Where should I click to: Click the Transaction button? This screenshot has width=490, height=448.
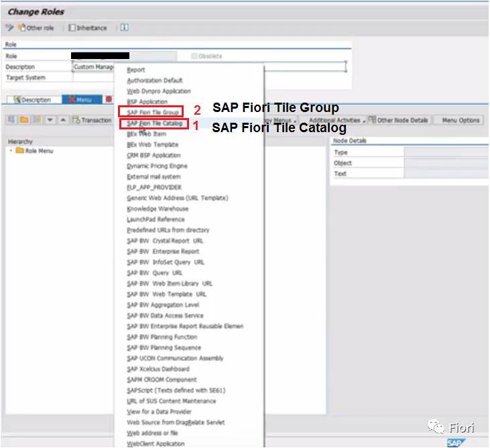(x=92, y=120)
